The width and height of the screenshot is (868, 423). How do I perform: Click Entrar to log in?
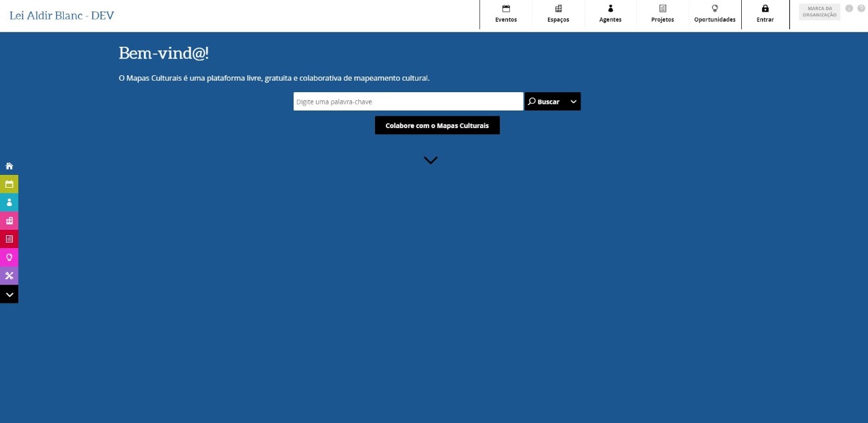coord(765,14)
